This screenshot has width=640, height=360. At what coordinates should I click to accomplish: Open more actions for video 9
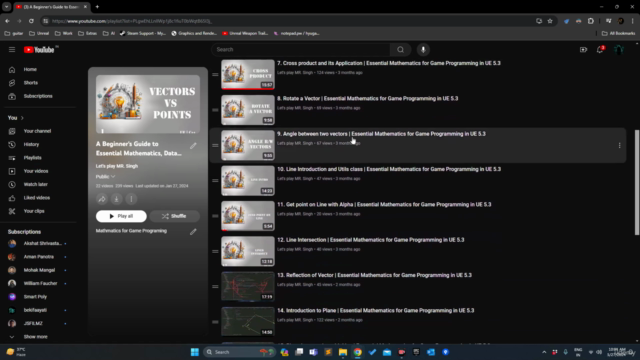(619, 145)
